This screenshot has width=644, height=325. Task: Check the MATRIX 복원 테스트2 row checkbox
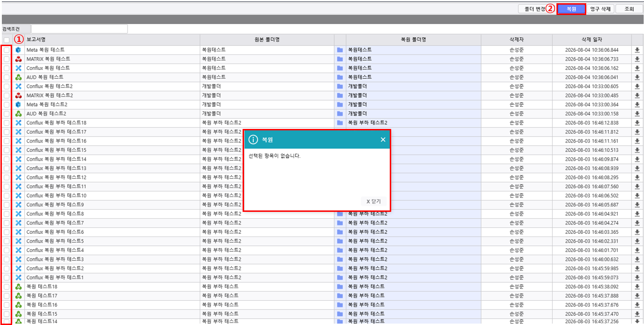click(7, 95)
